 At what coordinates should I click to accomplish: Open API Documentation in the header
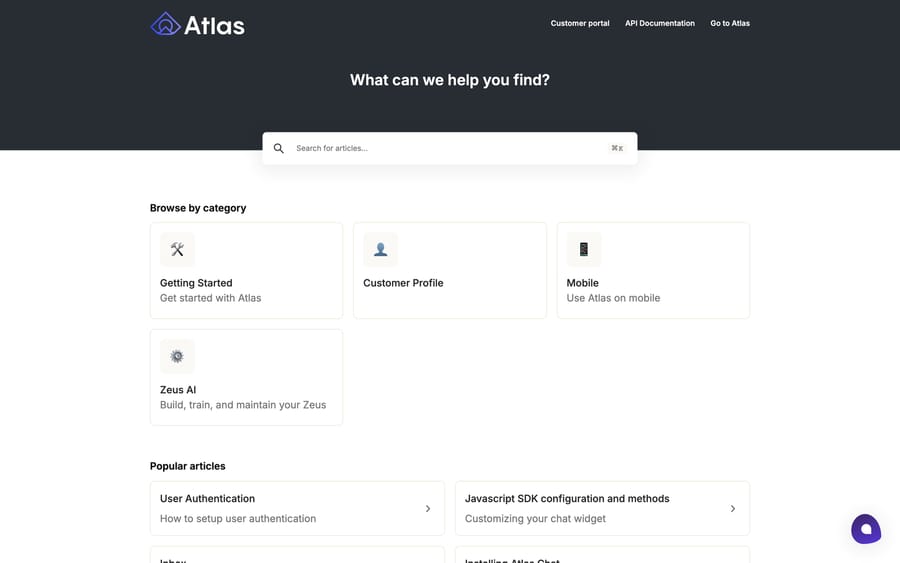pyautogui.click(x=660, y=24)
